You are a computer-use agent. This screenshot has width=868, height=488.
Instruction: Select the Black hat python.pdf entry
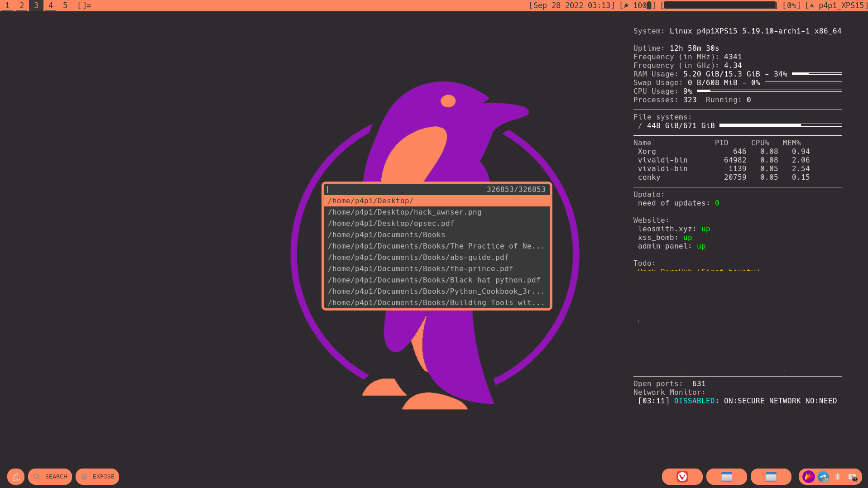click(434, 280)
